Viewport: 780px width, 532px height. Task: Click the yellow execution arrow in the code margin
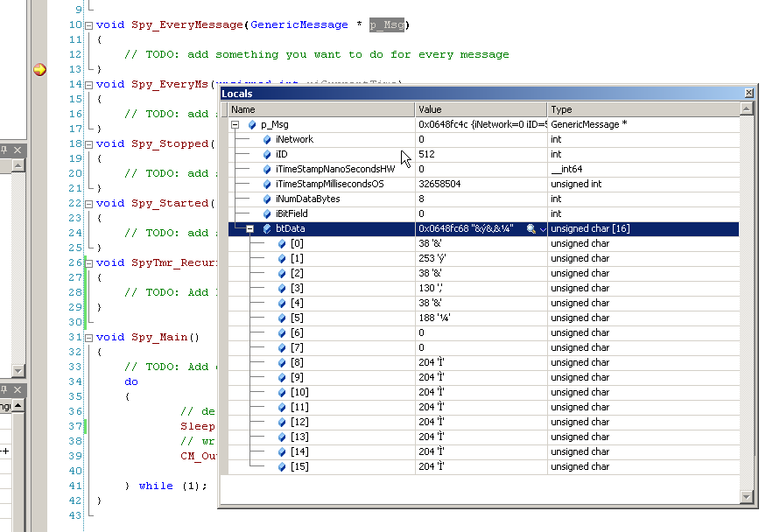(x=39, y=67)
